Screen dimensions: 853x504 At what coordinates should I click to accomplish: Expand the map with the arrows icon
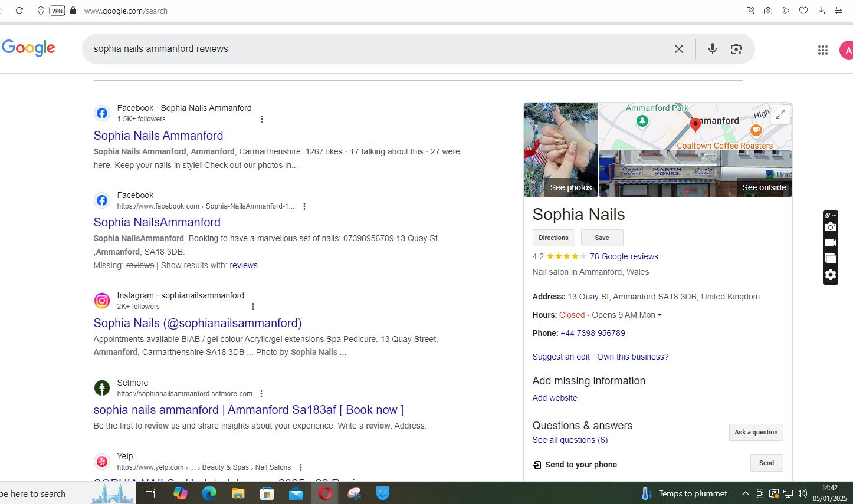coord(780,114)
